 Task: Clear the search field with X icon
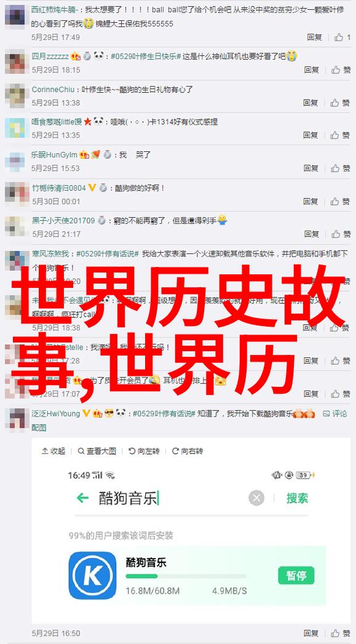tap(256, 498)
